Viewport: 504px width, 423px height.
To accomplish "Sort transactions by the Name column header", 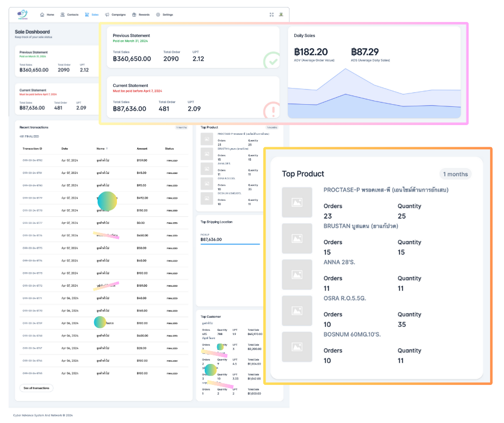I will pos(102,149).
